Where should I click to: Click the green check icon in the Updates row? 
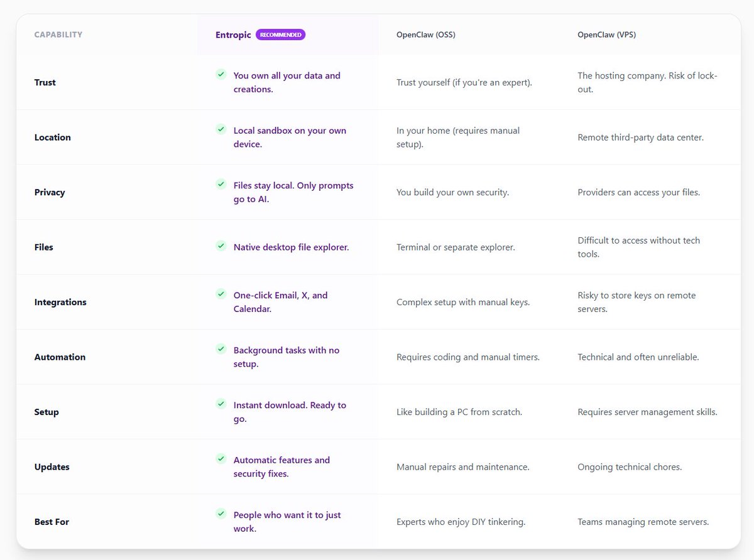pos(221,458)
